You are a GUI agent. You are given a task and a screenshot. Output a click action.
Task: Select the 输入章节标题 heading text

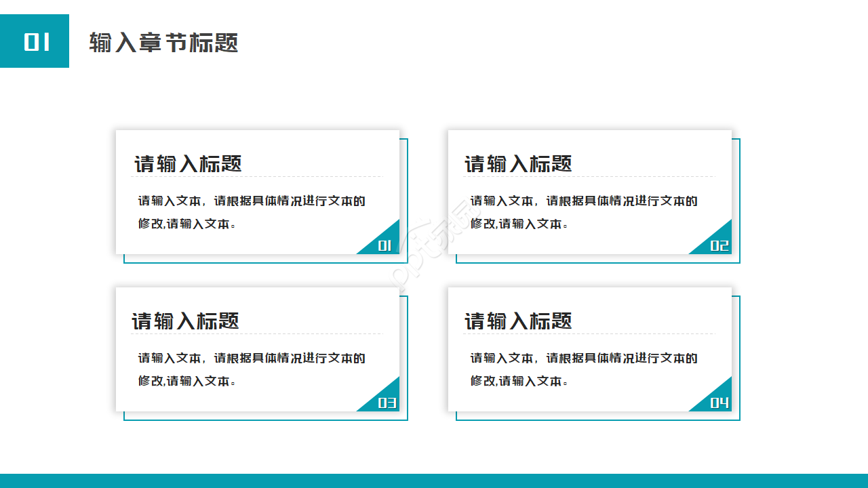tap(163, 43)
